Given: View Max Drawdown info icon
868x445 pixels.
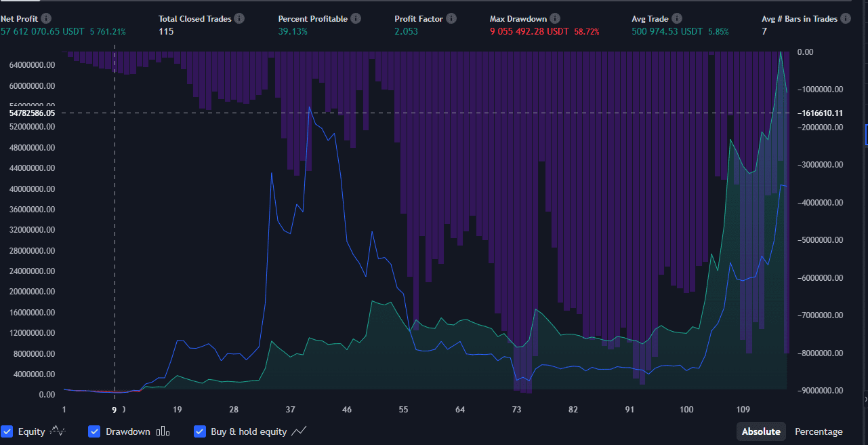Looking at the screenshot, I should point(555,18).
